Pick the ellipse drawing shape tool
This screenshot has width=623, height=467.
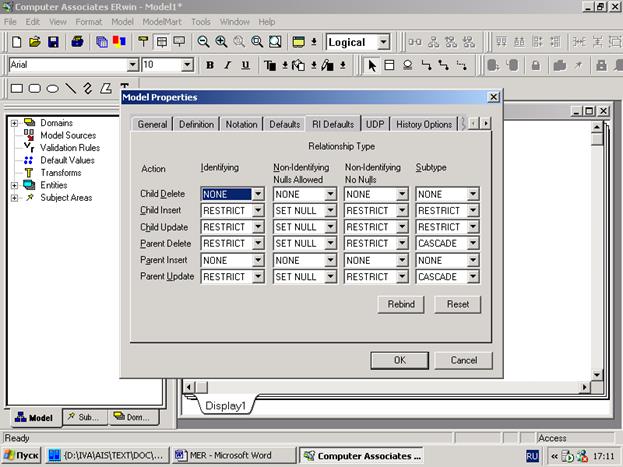click(x=53, y=89)
